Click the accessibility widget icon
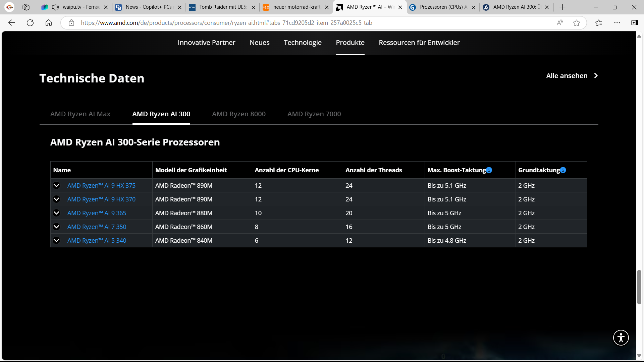Image resolution: width=644 pixels, height=362 pixels. tap(621, 338)
